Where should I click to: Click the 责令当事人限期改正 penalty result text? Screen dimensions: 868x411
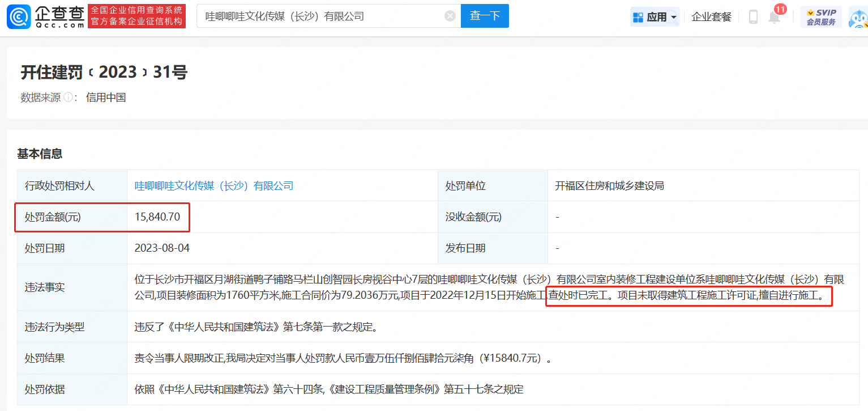(343, 358)
